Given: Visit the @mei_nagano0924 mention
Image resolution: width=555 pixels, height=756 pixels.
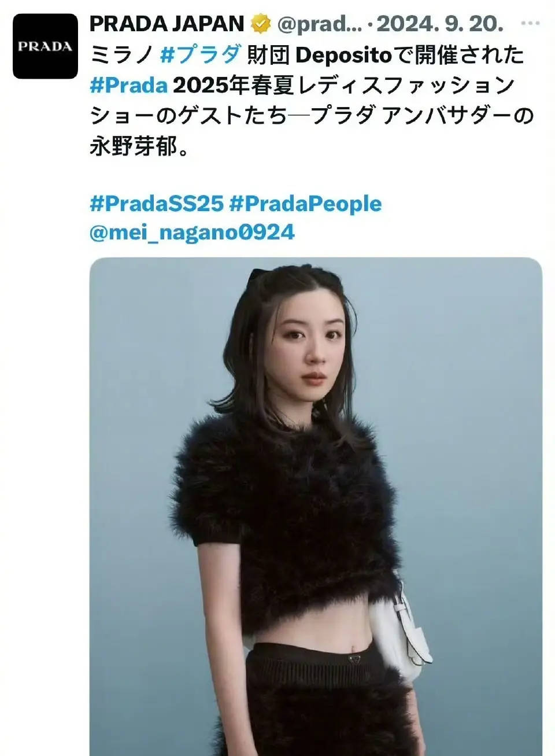Looking at the screenshot, I should [x=193, y=233].
